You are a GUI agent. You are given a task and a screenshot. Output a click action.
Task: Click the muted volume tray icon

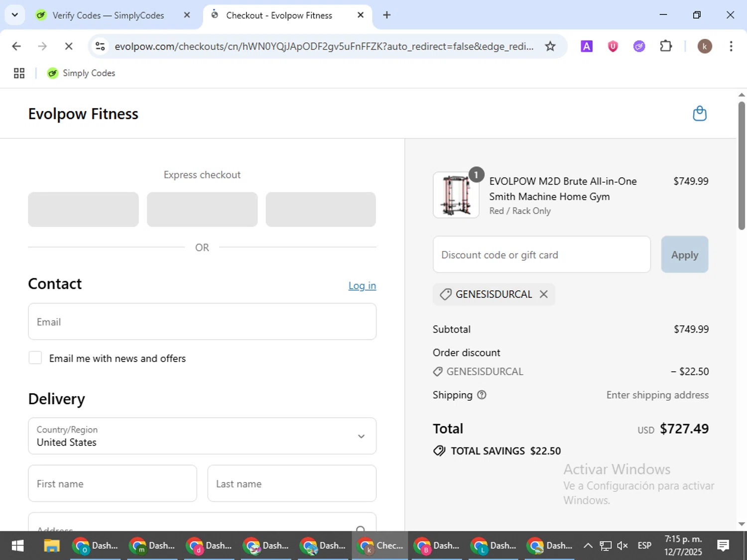click(622, 546)
